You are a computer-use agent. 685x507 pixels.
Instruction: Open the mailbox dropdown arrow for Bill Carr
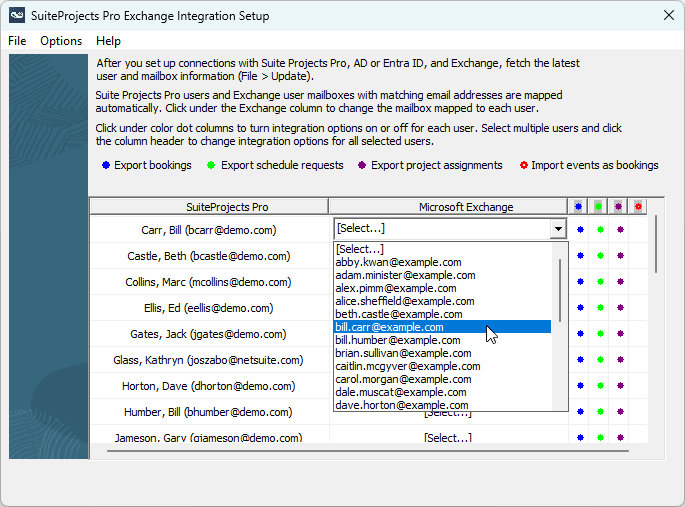pyautogui.click(x=558, y=229)
